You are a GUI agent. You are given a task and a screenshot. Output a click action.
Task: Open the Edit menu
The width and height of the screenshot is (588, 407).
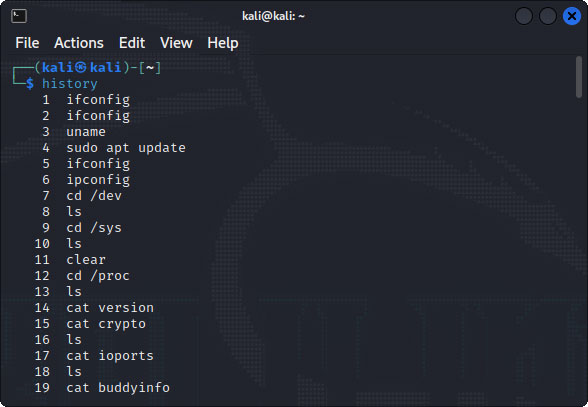coord(132,43)
